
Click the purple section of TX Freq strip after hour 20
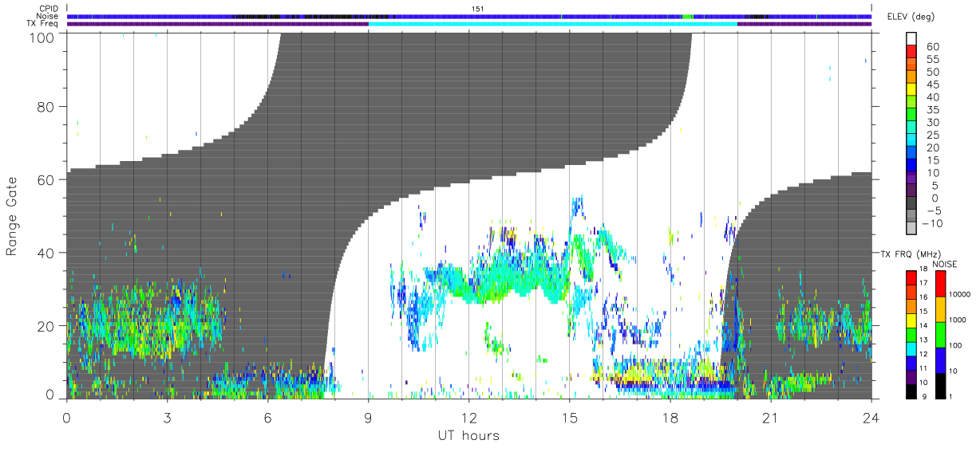804,24
